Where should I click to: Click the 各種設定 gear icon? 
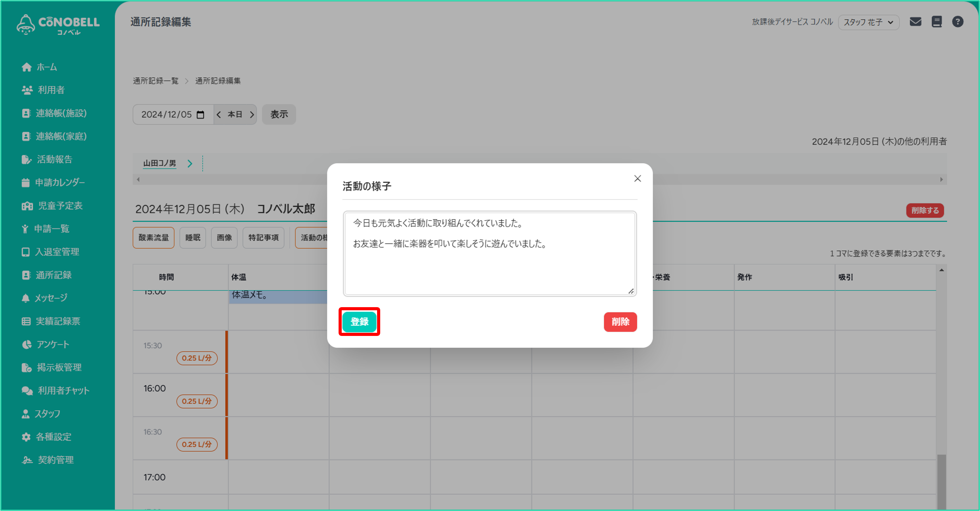click(26, 437)
